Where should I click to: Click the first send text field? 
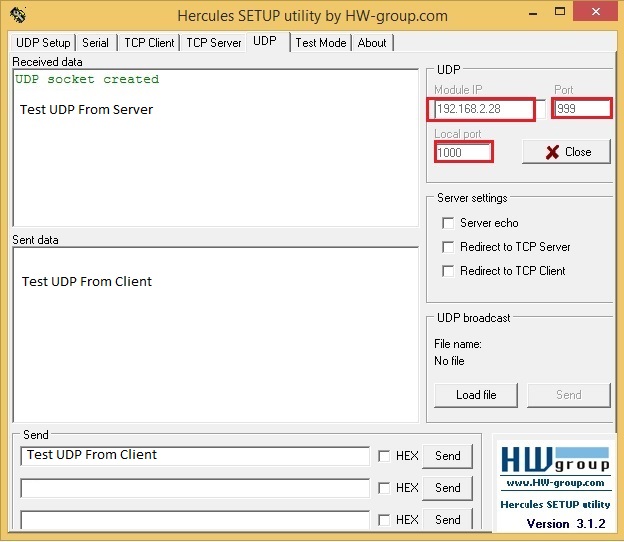click(195, 456)
